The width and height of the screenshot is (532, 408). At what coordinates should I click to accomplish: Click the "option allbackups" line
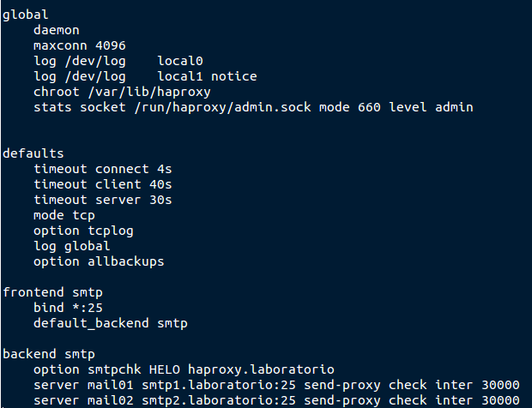coord(99,261)
